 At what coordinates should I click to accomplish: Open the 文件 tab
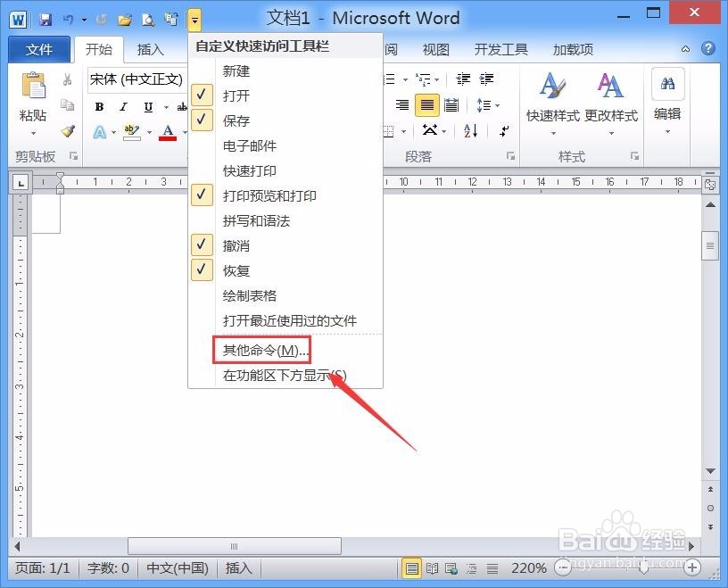[39, 49]
